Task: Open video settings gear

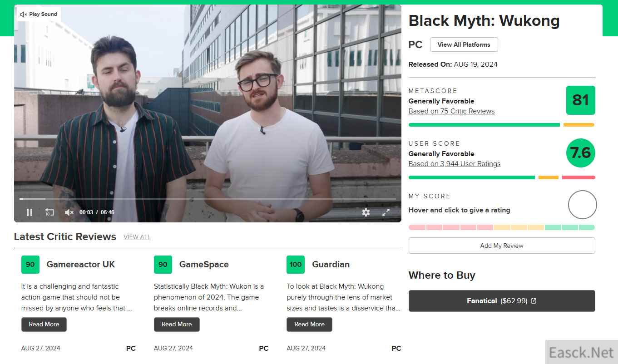Action: point(366,212)
